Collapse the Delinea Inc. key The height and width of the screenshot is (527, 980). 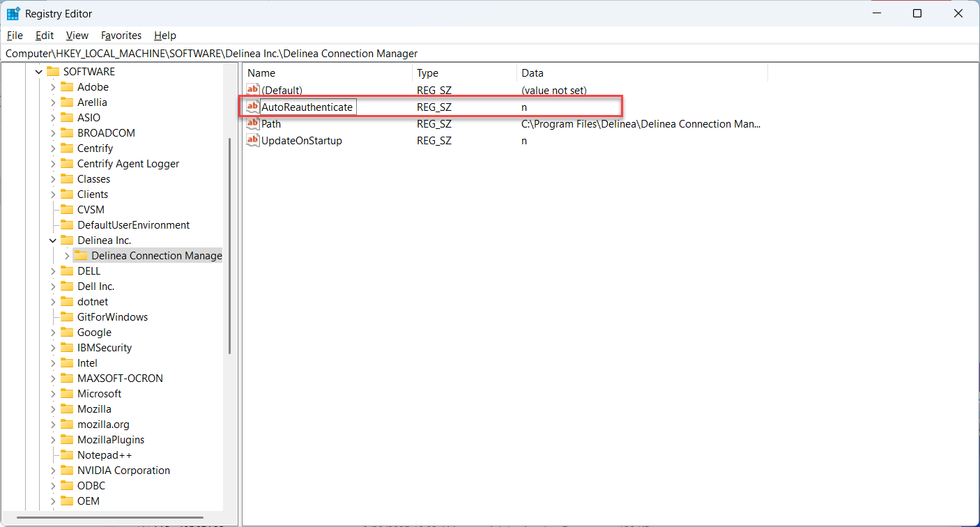[x=53, y=240]
